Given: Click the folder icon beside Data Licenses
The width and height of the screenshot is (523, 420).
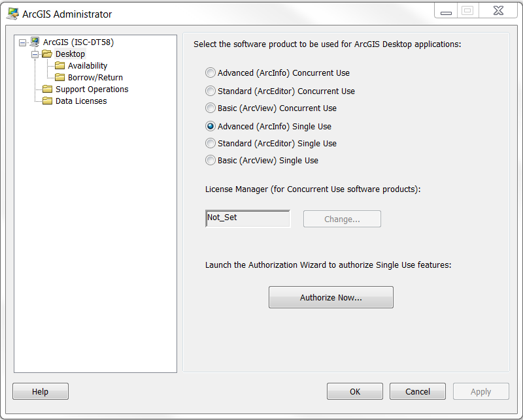Looking at the screenshot, I should [x=47, y=101].
